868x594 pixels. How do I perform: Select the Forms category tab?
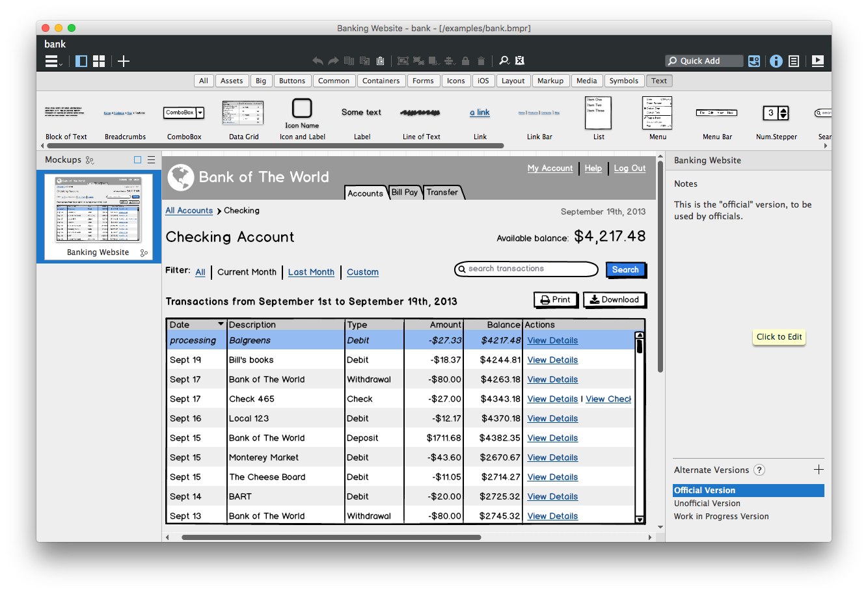coord(423,81)
